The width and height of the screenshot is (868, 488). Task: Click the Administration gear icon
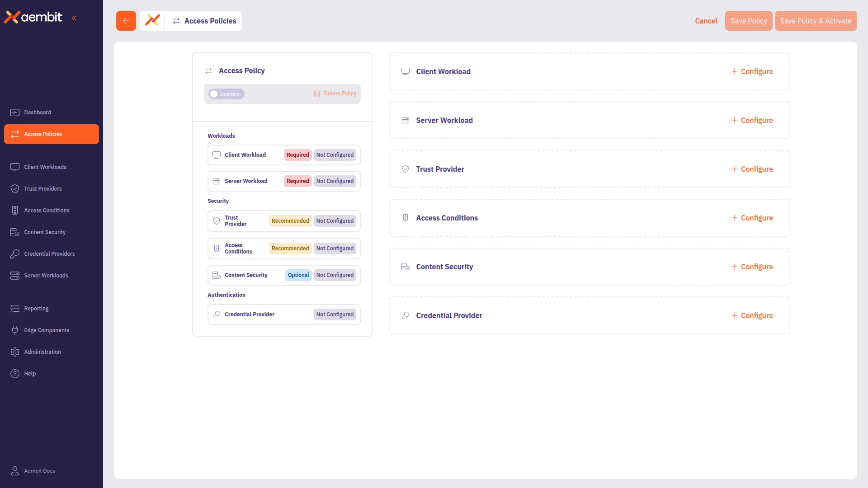15,352
